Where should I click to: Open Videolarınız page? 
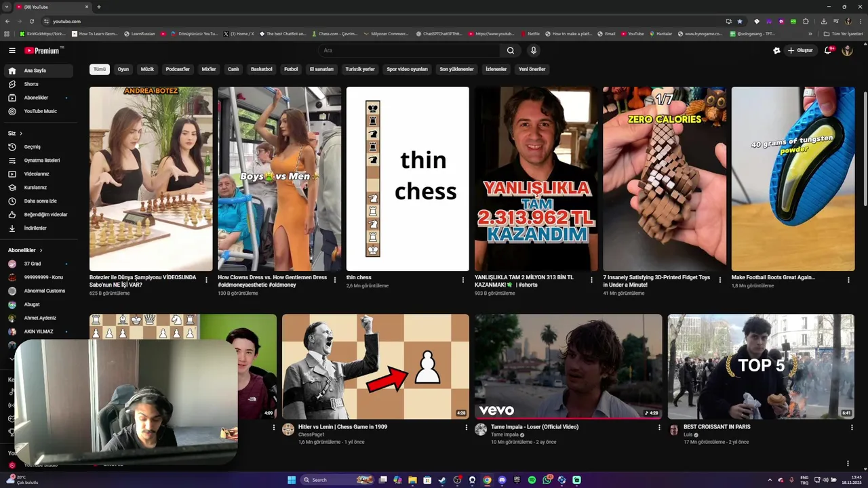[39, 174]
